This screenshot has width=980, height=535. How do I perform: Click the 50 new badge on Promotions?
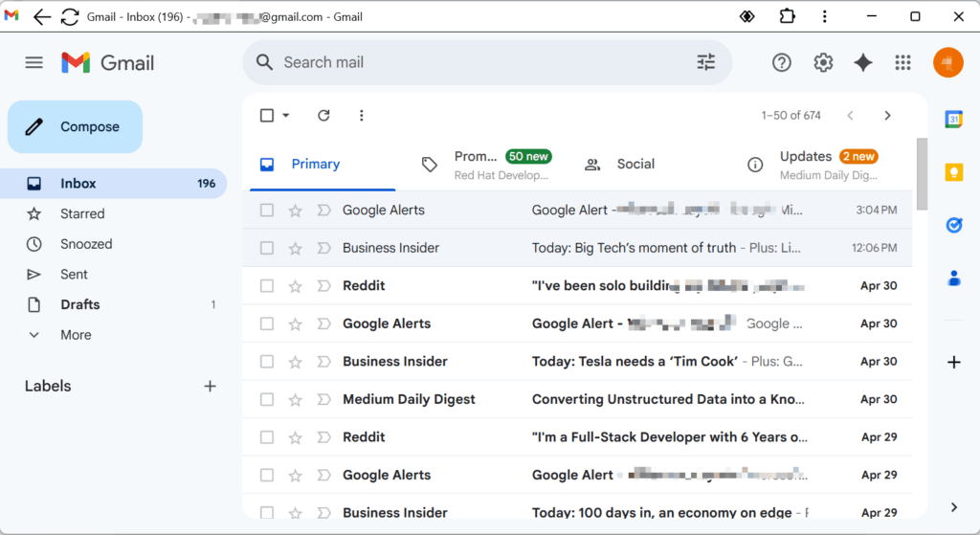click(528, 156)
